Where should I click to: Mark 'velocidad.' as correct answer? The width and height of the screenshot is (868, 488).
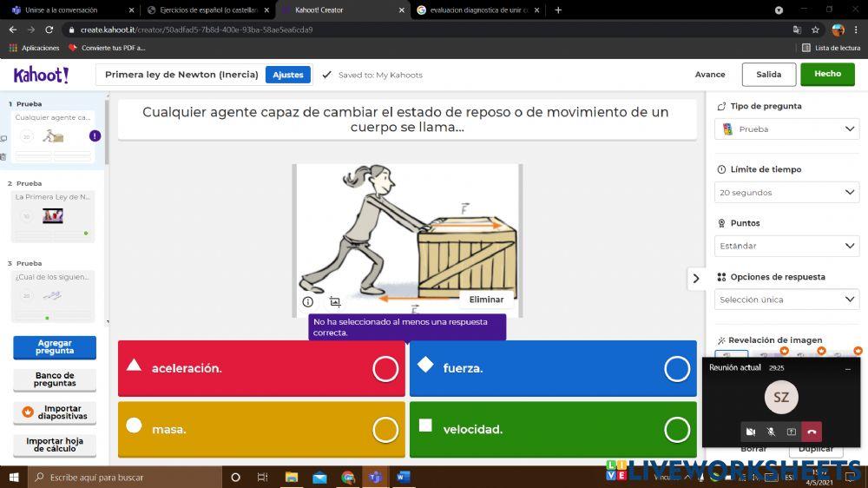pyautogui.click(x=676, y=430)
